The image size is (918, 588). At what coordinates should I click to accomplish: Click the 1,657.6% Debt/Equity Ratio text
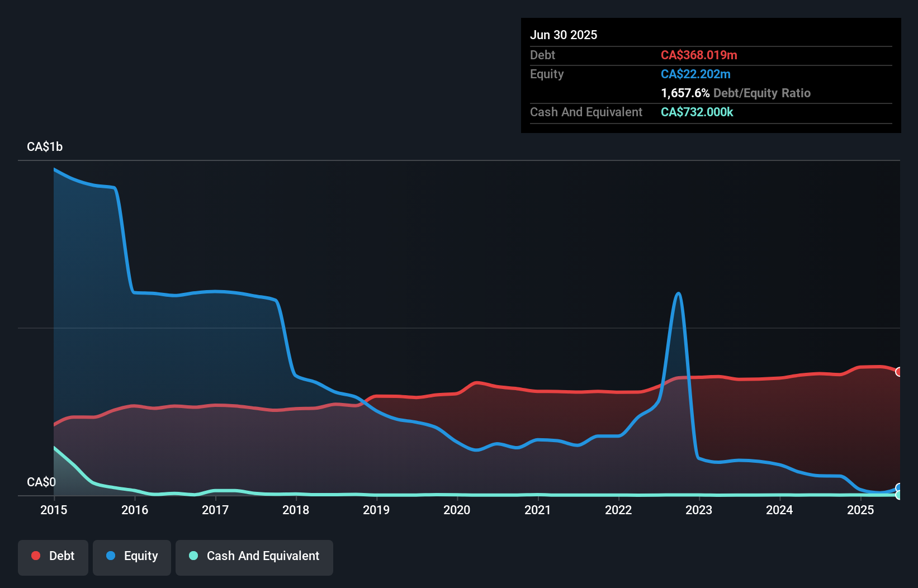(x=736, y=93)
